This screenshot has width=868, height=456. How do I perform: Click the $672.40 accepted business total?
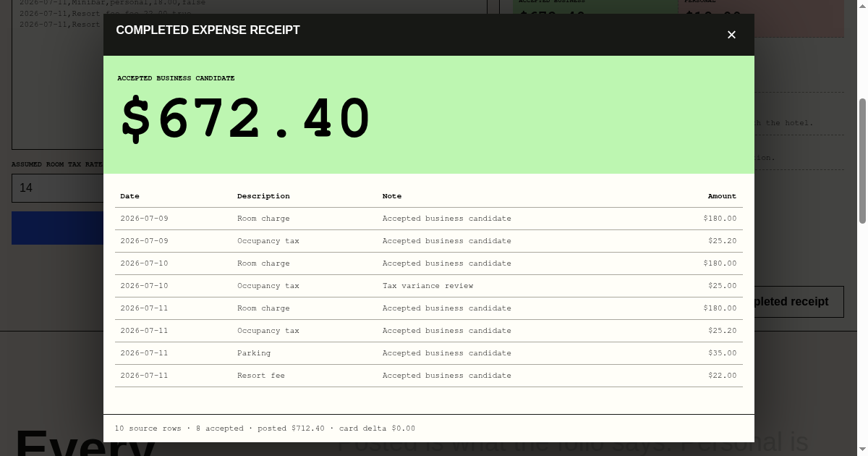[x=246, y=119]
